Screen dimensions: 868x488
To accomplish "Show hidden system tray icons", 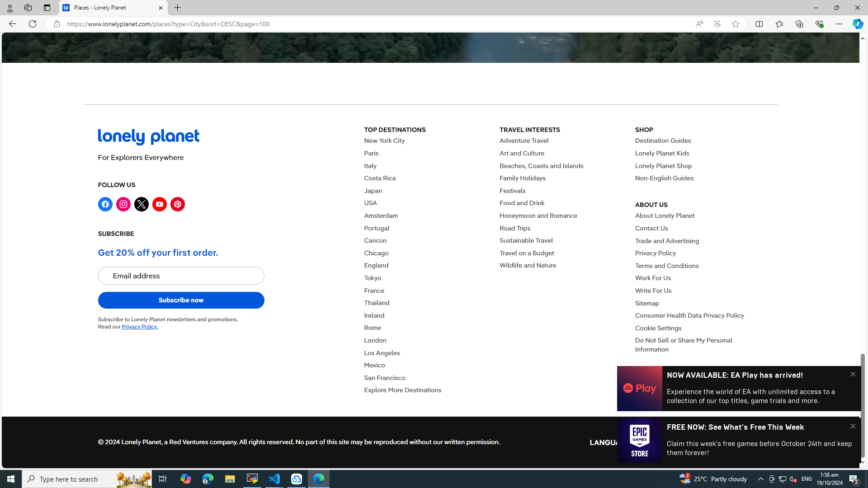I will (x=760, y=479).
